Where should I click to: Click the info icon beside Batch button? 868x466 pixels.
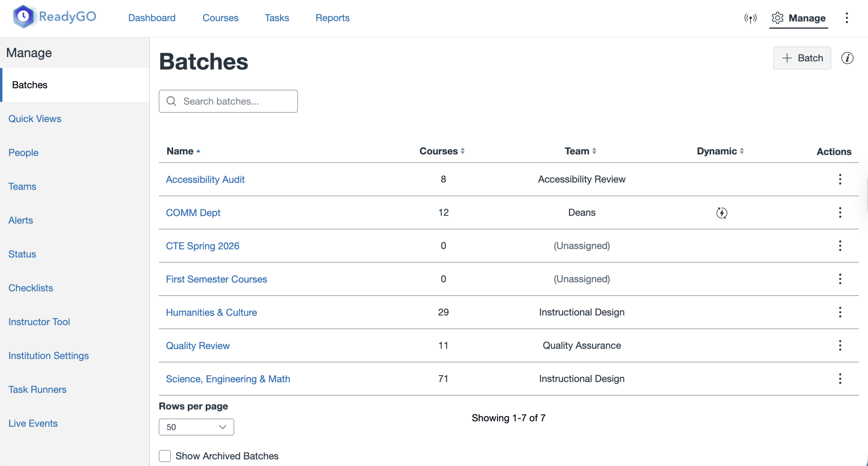(x=847, y=58)
